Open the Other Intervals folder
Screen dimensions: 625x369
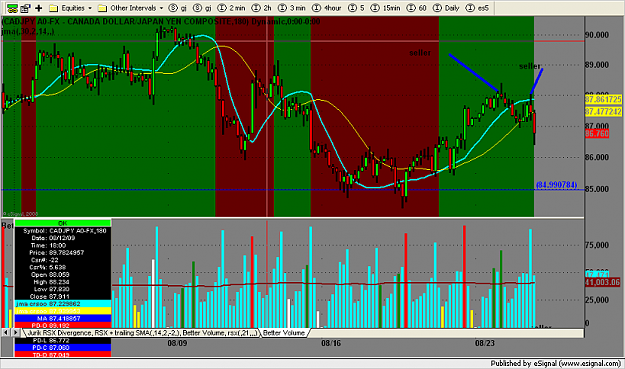(x=127, y=8)
